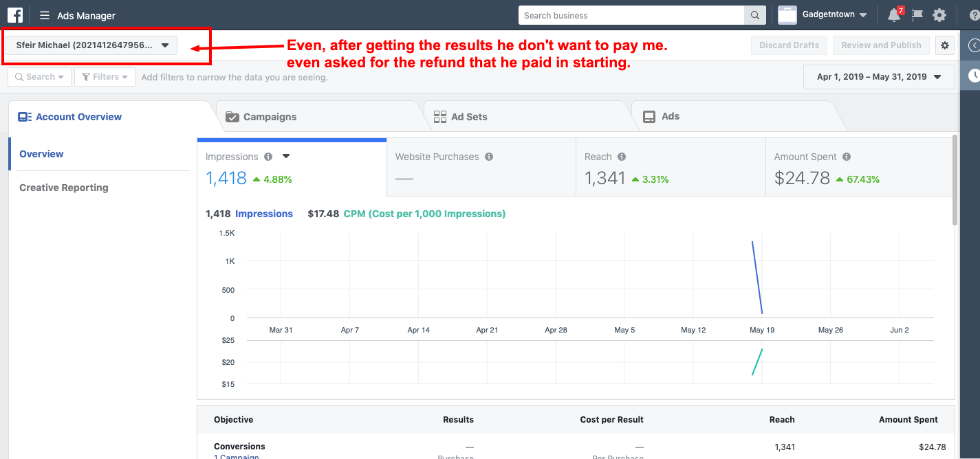980x459 pixels.
Task: Click the CPM (Cost per 1,000 Impressions) link
Action: (x=424, y=214)
